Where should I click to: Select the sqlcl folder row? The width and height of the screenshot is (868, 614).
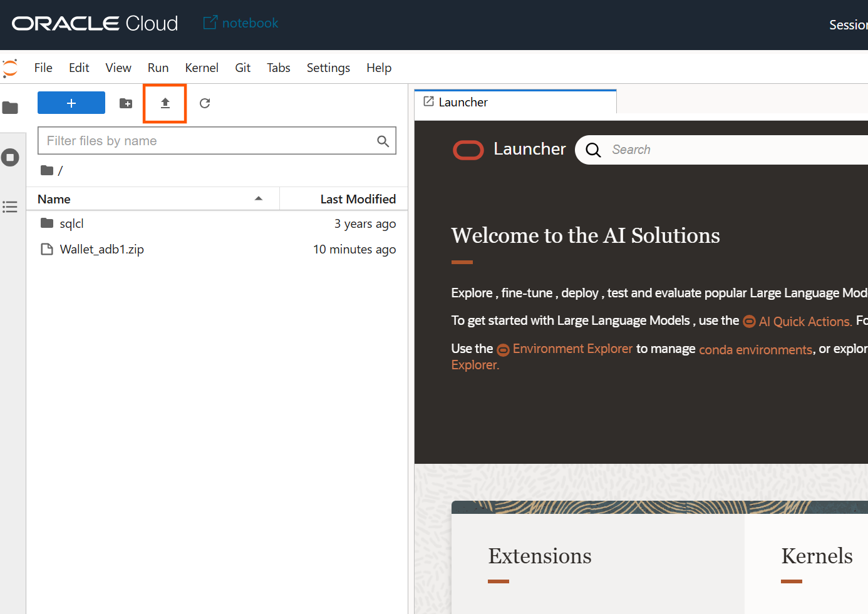coord(217,223)
